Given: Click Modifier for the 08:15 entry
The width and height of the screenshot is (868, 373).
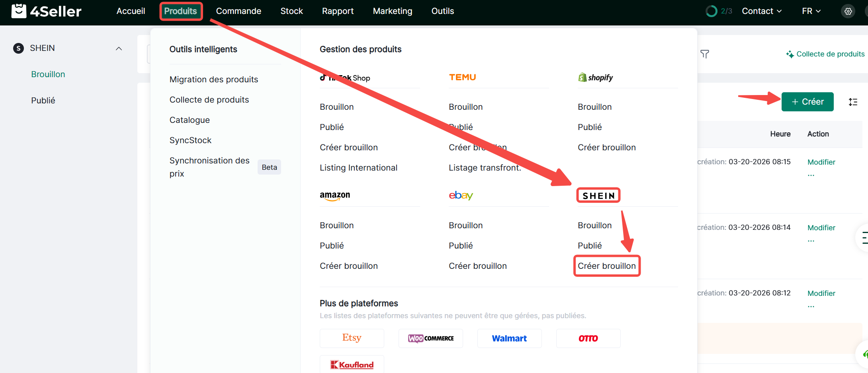Looking at the screenshot, I should point(821,162).
